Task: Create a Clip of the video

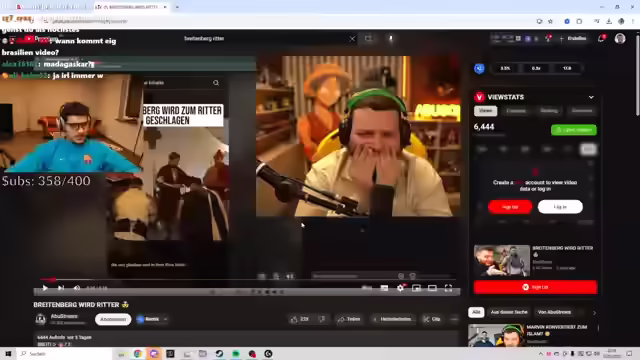Action: tap(431, 319)
